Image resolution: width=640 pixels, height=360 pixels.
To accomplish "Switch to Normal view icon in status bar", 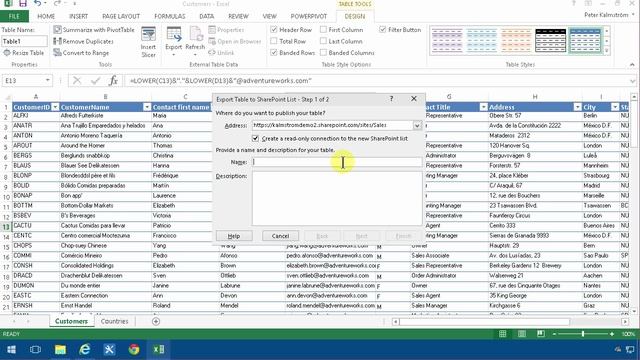I will (503, 334).
